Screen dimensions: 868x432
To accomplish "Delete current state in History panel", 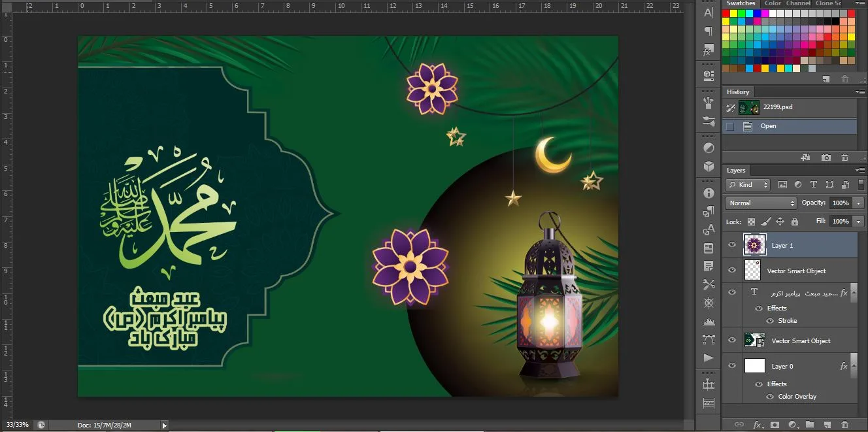I will click(x=845, y=158).
